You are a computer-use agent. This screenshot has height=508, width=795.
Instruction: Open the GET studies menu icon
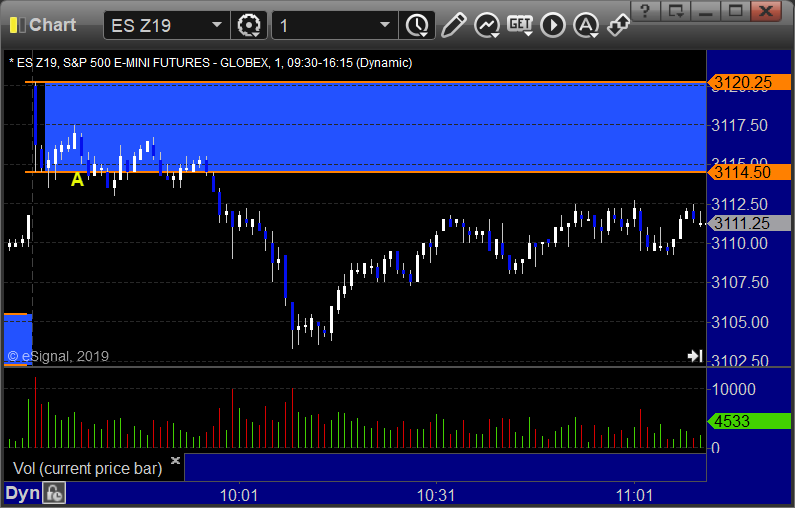(520, 25)
